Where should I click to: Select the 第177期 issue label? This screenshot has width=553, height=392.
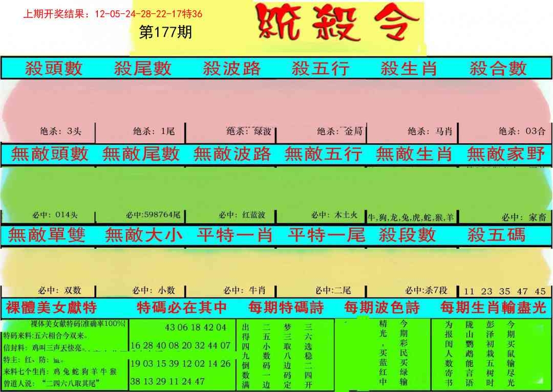click(x=165, y=32)
